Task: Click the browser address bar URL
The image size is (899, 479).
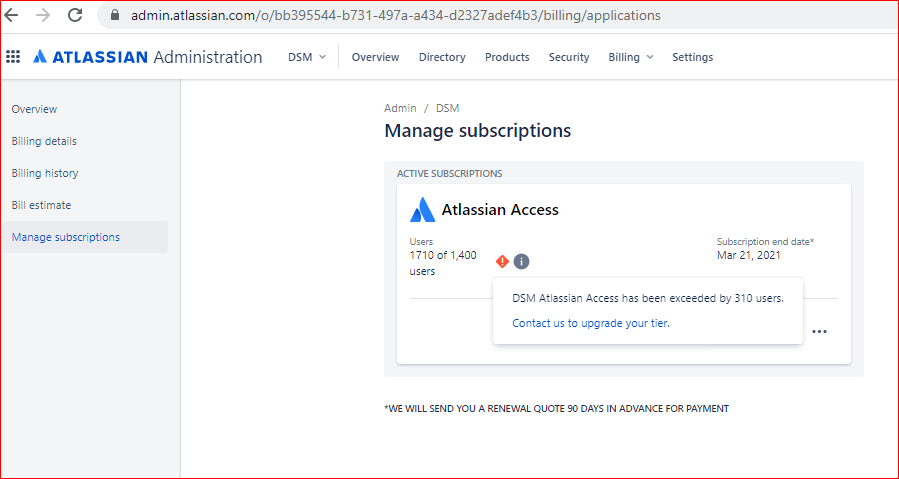Action: [396, 15]
